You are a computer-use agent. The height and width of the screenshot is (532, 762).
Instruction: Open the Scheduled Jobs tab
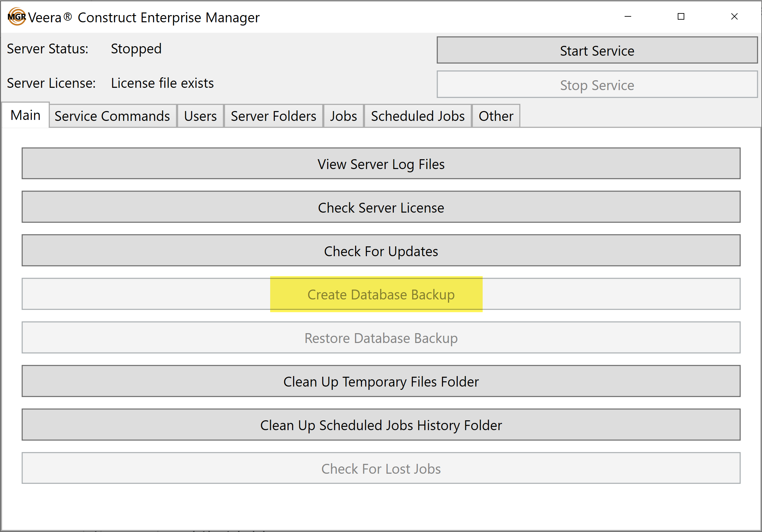point(418,116)
